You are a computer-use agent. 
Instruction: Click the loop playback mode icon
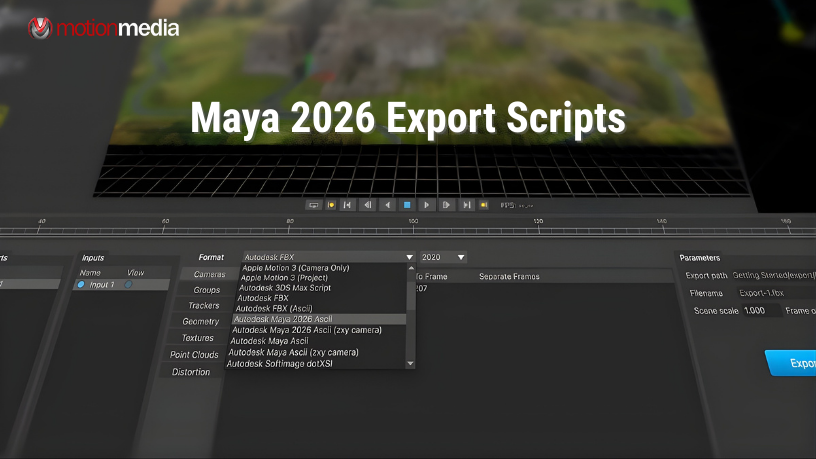coord(313,205)
